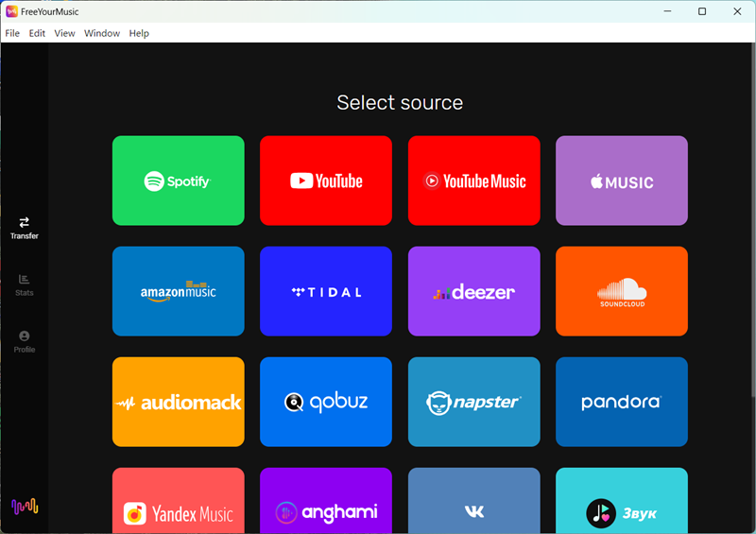Pick YouTube Music as source

(474, 181)
